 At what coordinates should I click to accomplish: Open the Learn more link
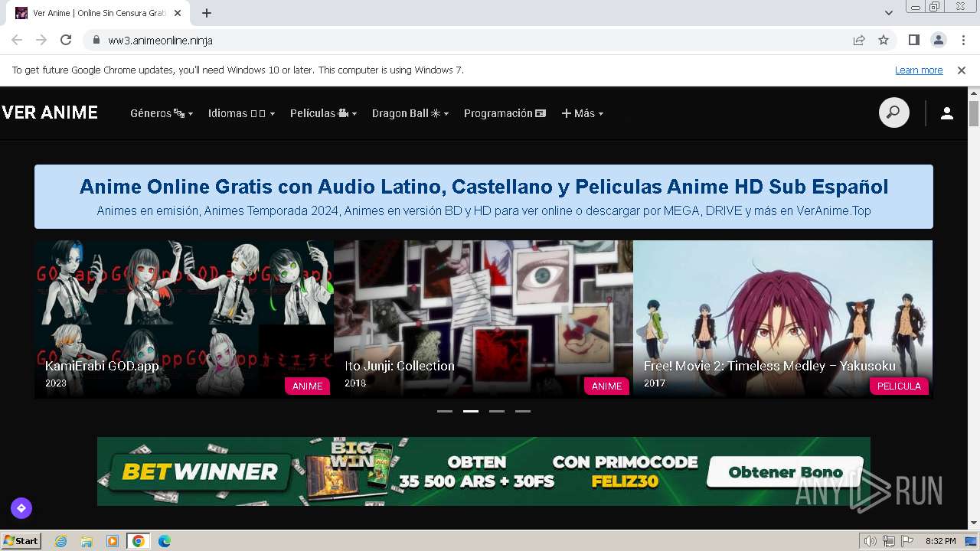(x=919, y=70)
